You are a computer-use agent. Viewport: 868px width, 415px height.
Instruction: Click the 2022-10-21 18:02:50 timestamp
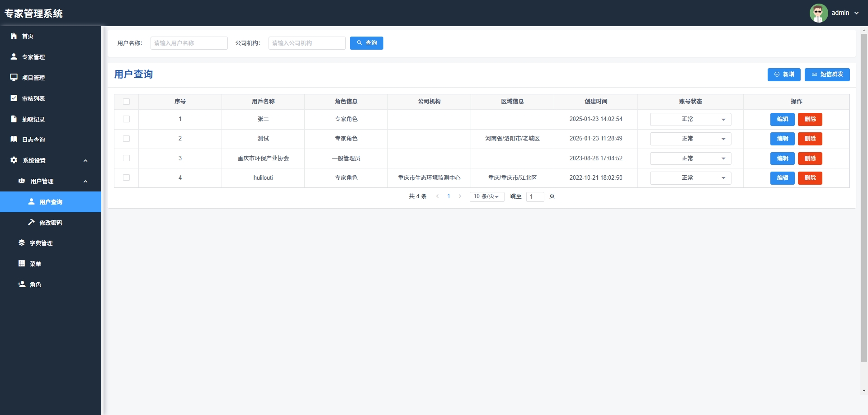pos(596,178)
